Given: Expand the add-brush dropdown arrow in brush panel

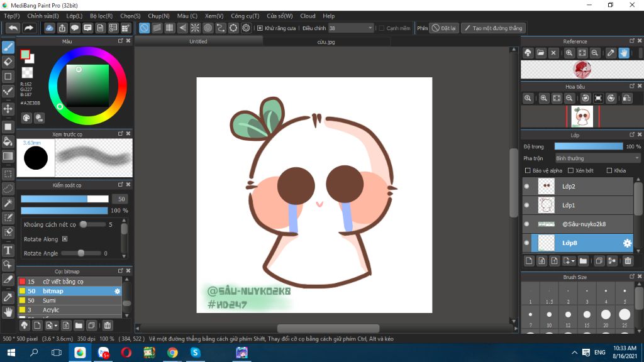Looking at the screenshot, I should 56,326.
